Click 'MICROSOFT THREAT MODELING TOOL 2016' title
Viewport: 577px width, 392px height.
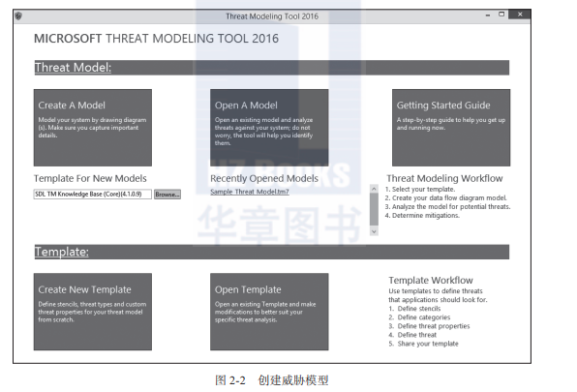[x=157, y=39]
